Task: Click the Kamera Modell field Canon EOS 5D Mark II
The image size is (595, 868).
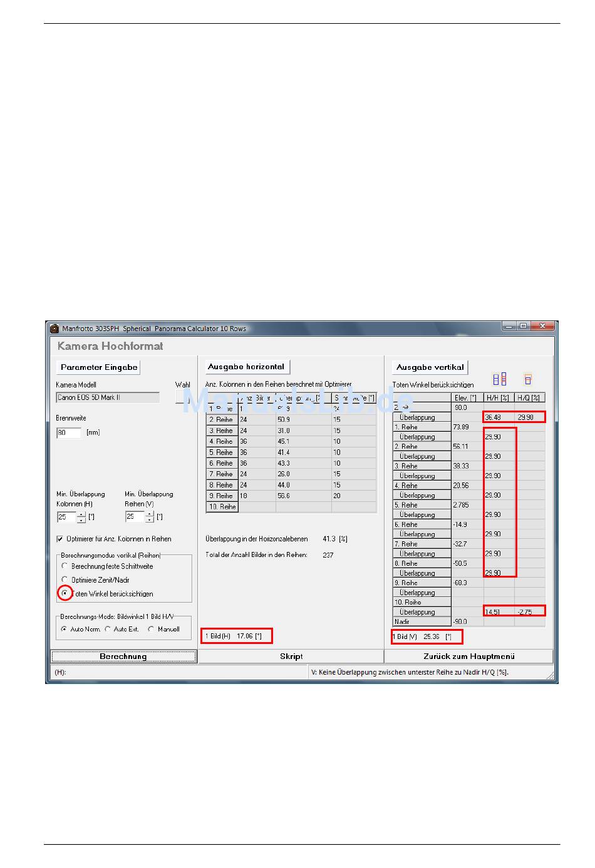Action: 108,397
